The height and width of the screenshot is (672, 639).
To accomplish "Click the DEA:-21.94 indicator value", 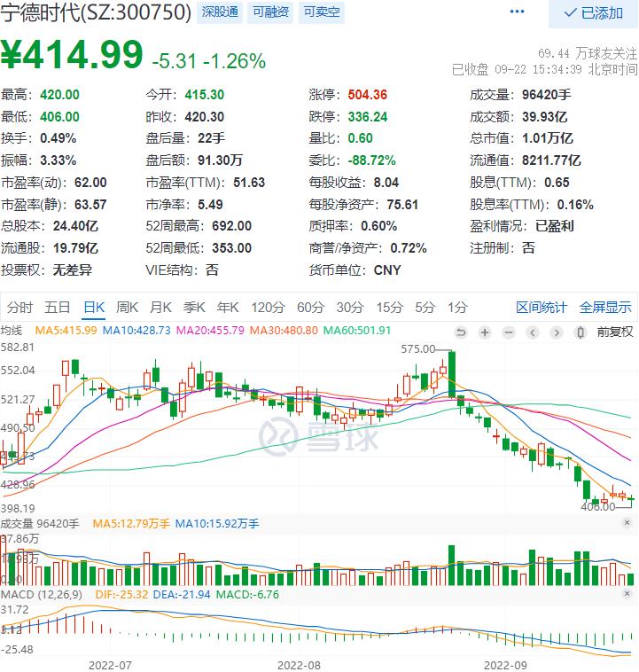I will point(182,595).
